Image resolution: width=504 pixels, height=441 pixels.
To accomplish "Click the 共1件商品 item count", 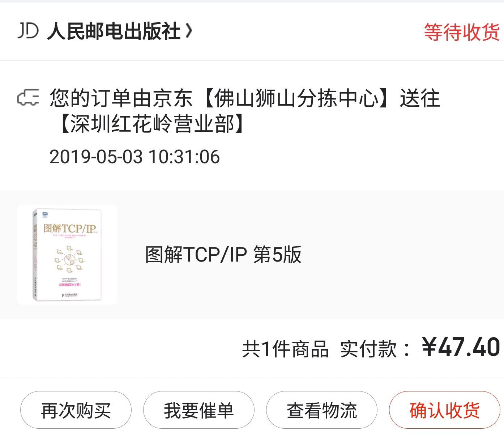I will 285,349.
